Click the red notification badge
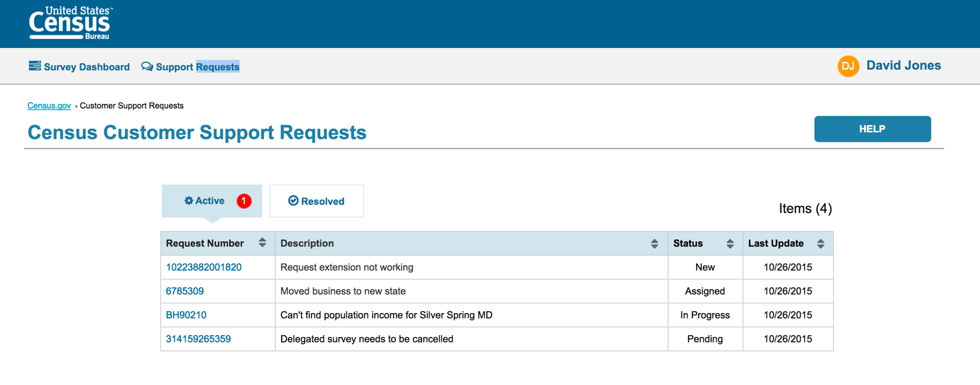980x385 pixels. tap(243, 201)
